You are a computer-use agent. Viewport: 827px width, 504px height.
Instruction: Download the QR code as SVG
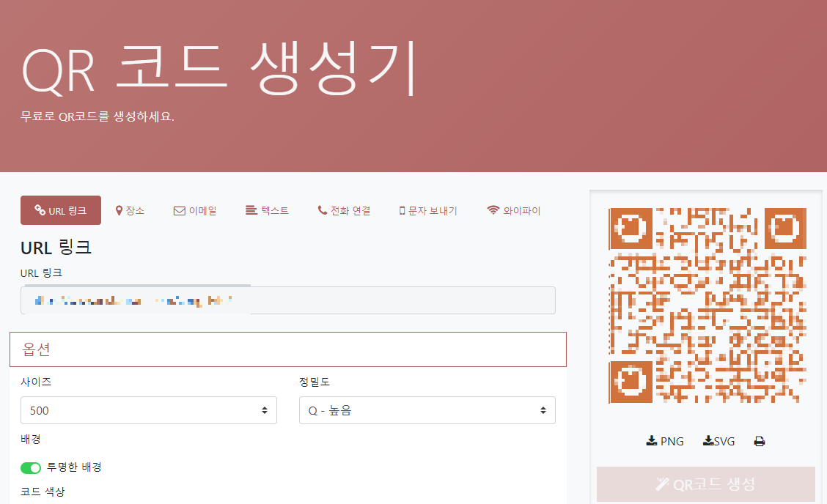coord(719,441)
